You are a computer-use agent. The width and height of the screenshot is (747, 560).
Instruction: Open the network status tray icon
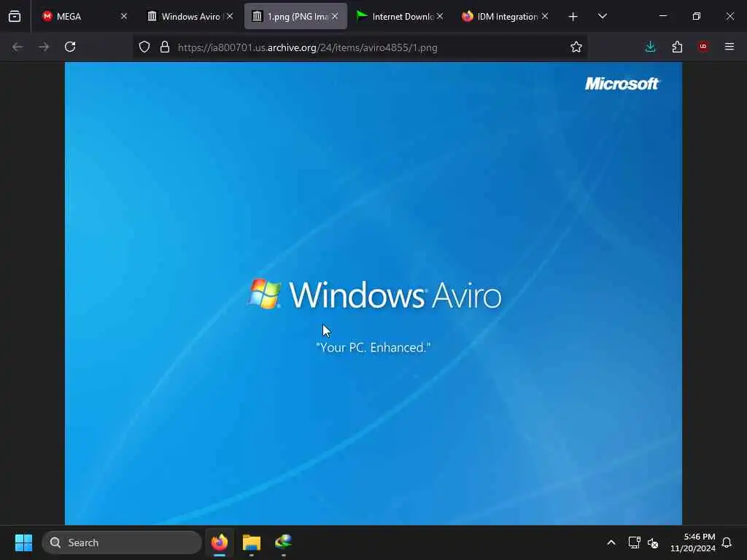coord(634,542)
